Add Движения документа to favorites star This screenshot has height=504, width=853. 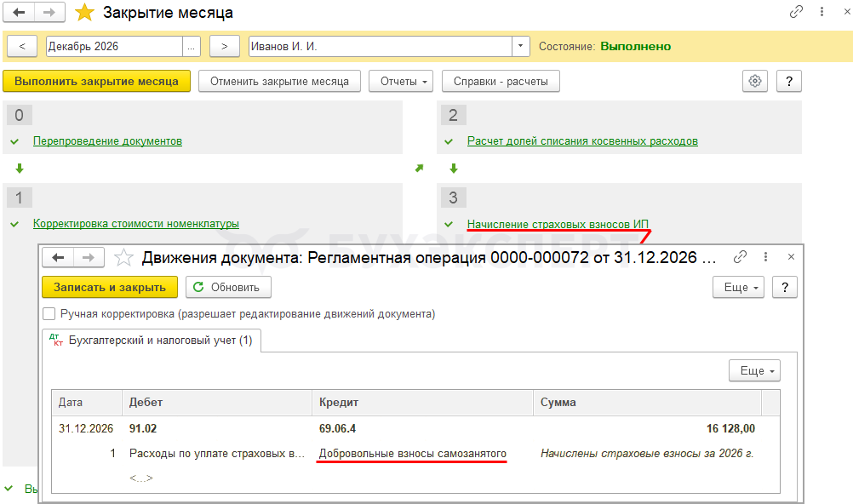(123, 257)
